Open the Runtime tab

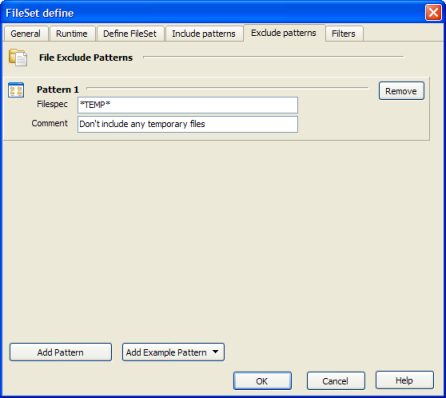coord(72,34)
